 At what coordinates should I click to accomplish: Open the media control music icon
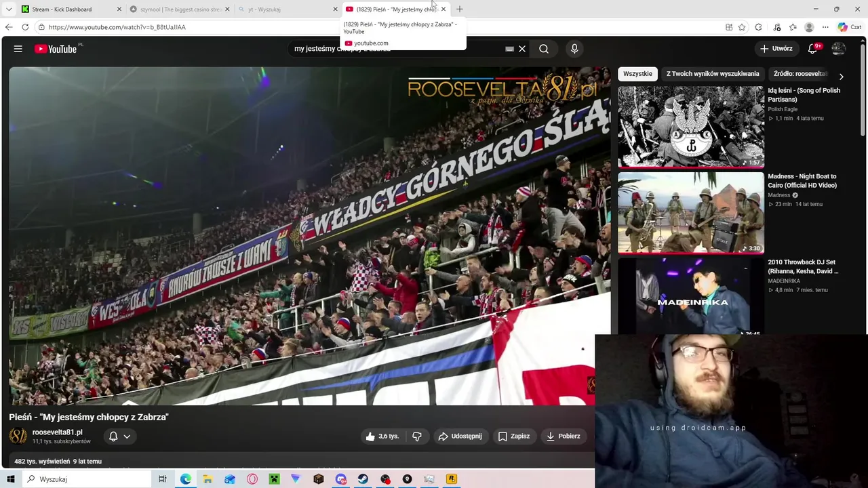(777, 27)
